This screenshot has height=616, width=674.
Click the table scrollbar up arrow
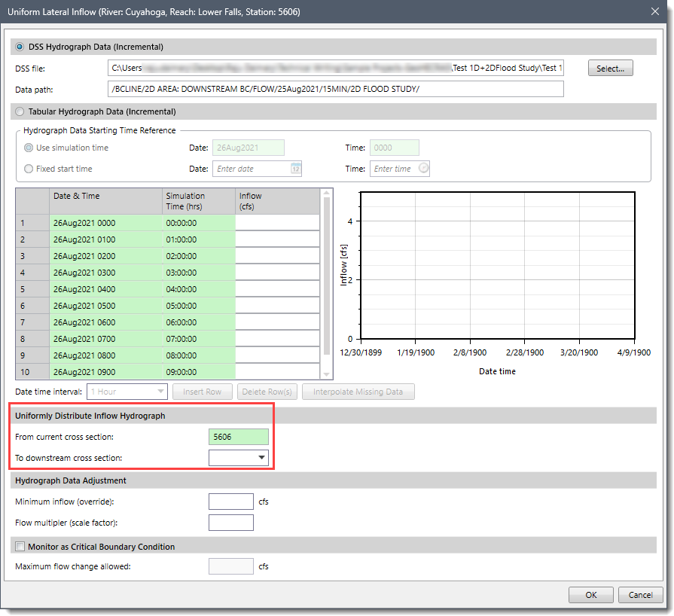[x=327, y=193]
